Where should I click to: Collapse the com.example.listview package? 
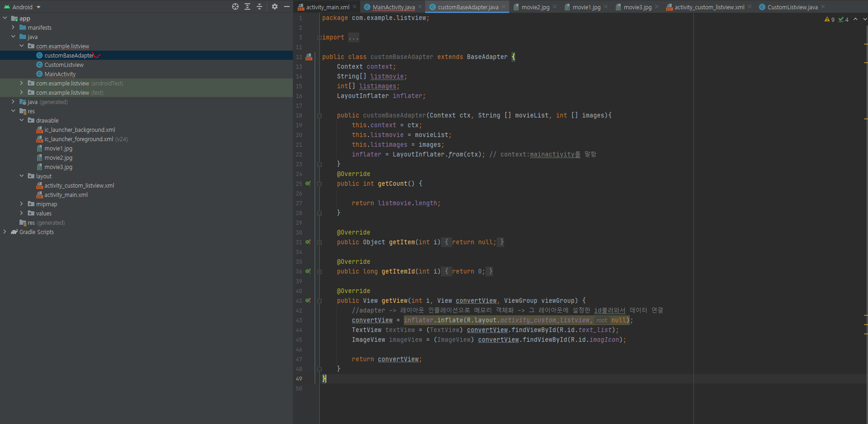click(x=21, y=46)
